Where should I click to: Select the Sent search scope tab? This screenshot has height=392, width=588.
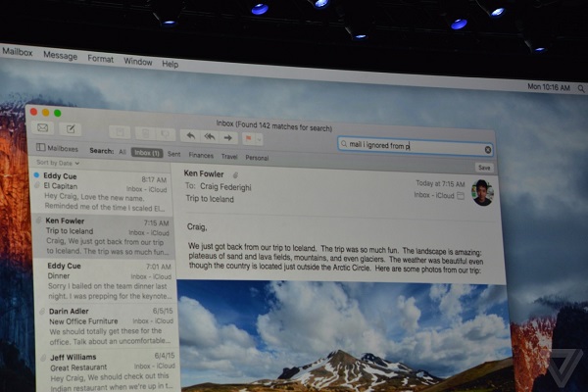tap(173, 154)
